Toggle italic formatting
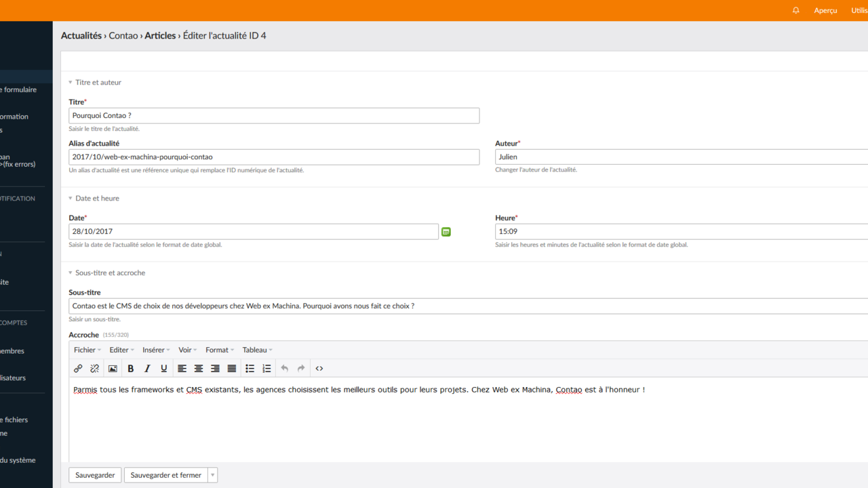868x488 pixels. click(147, 369)
